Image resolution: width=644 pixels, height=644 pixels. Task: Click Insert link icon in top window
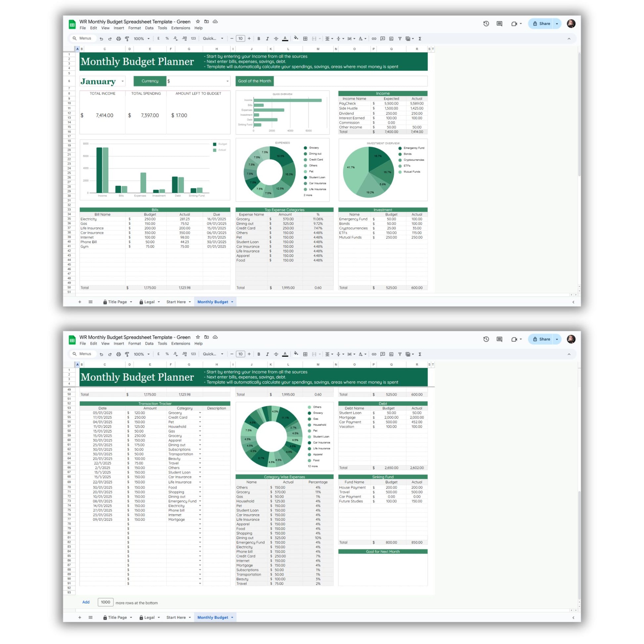coord(374,39)
